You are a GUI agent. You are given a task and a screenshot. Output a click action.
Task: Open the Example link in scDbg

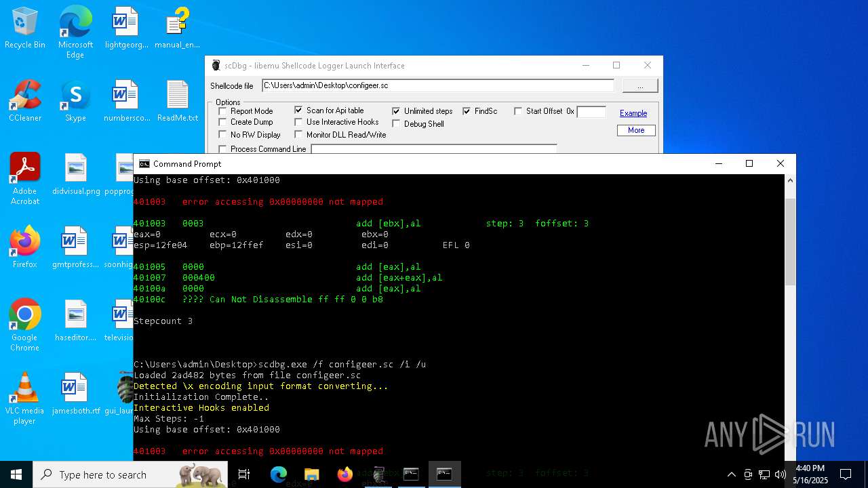click(633, 113)
